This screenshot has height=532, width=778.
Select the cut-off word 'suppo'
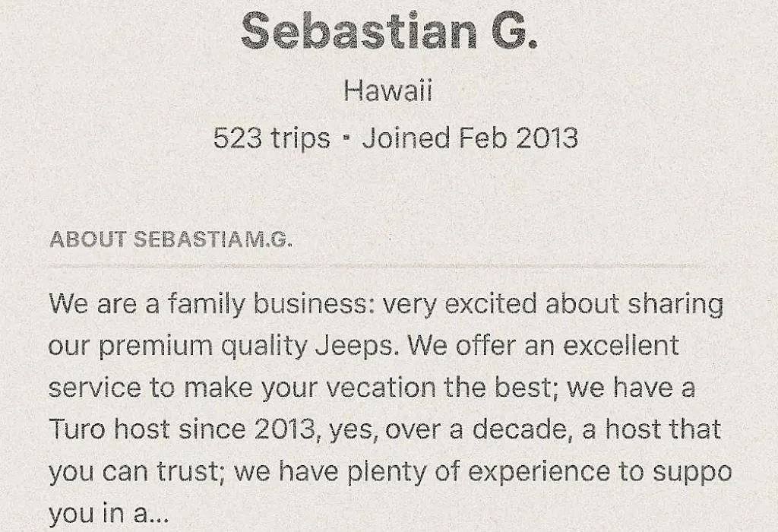[x=692, y=472]
